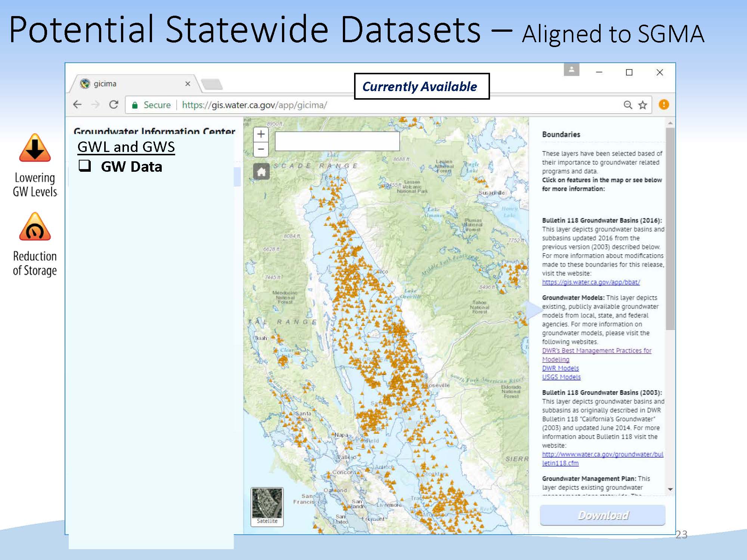Open the DWR Models link
747x560 pixels.
point(560,368)
